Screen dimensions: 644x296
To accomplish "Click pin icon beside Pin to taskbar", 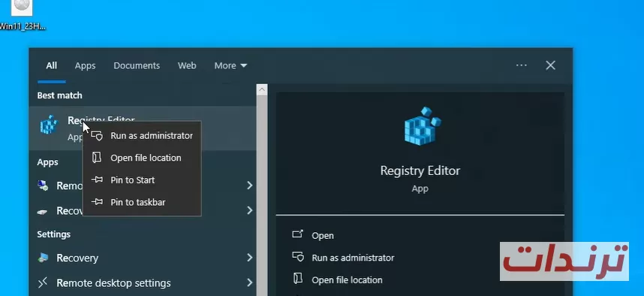I will (x=97, y=202).
